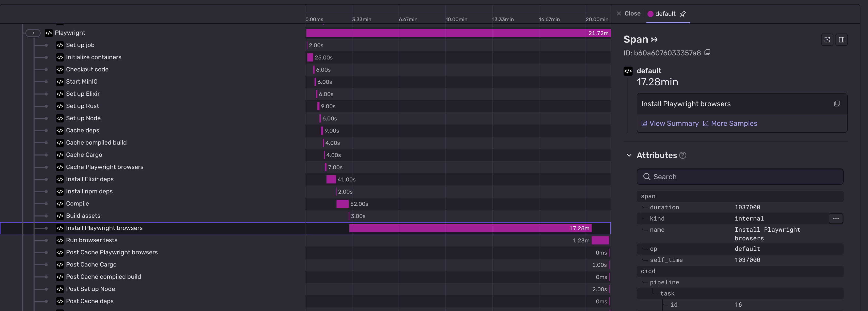The height and width of the screenshot is (311, 868).
Task: Click the 17.28m Install Playwright browsers bar
Action: point(470,228)
